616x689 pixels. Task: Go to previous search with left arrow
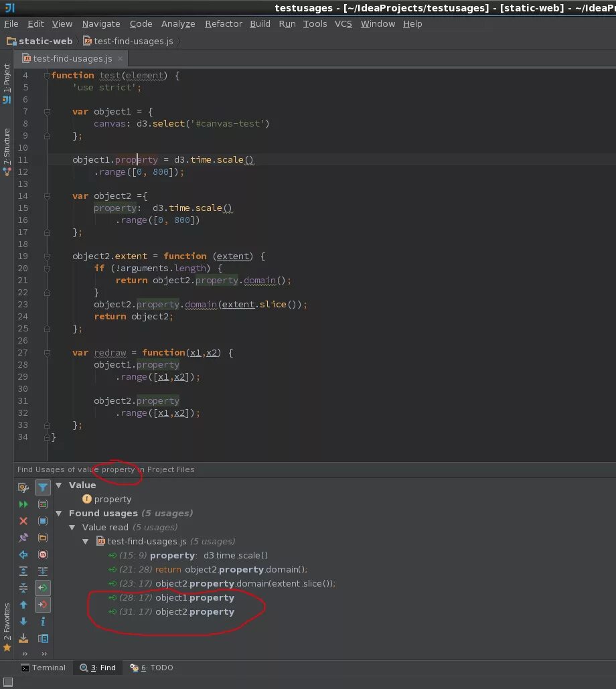pos(23,554)
